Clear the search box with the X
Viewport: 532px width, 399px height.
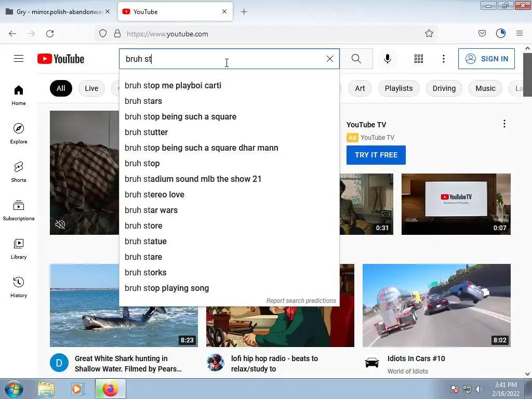tap(330, 59)
